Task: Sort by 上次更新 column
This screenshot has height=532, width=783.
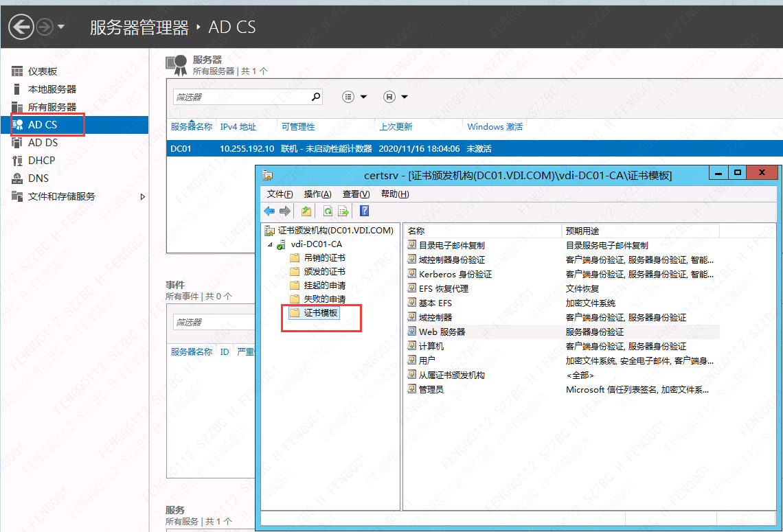Action: (396, 127)
